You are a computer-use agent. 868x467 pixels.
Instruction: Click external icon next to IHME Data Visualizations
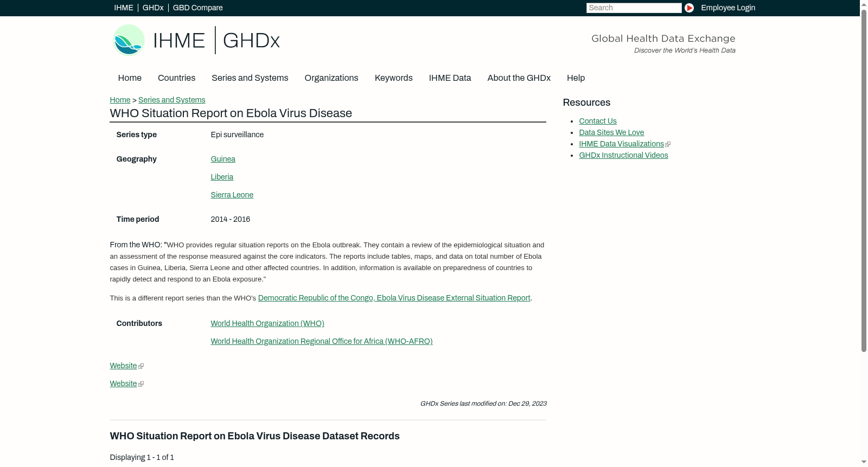(x=668, y=144)
